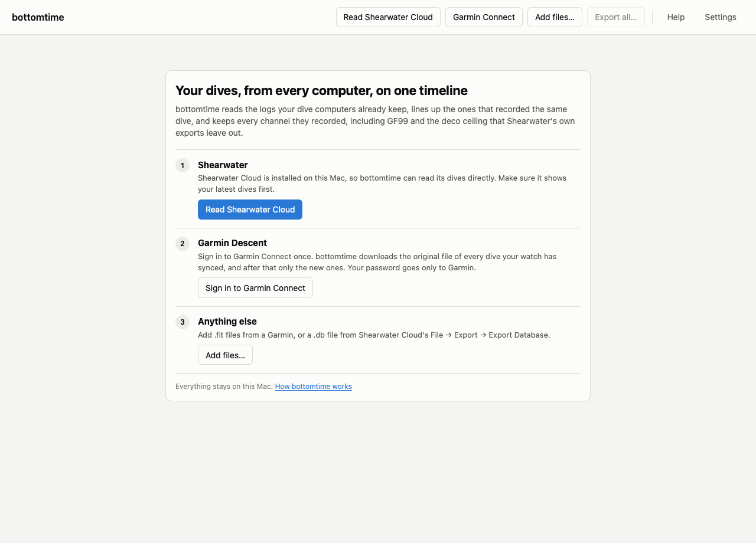Click the toolbar Add files... button
Image resolution: width=756 pixels, height=543 pixels.
(x=555, y=17)
